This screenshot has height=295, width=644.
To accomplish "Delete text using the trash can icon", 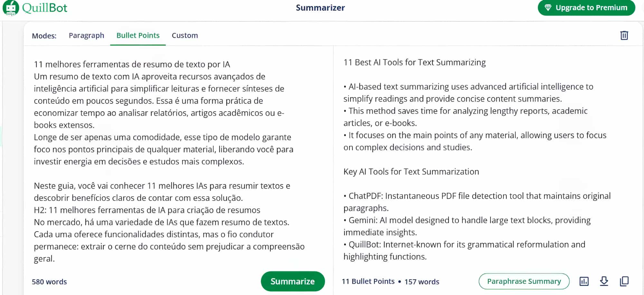I will [x=624, y=35].
